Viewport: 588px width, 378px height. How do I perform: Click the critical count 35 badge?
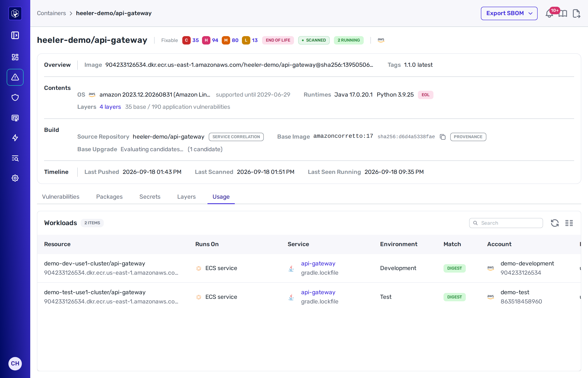pos(190,40)
